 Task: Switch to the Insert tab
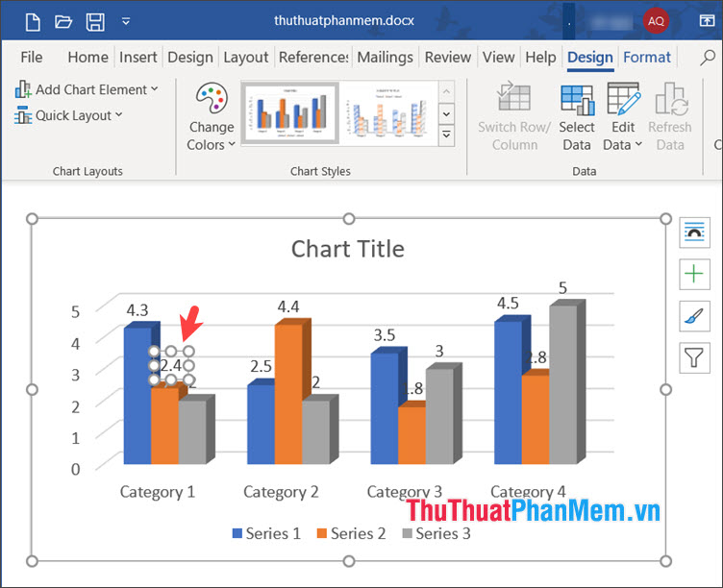tap(137, 57)
